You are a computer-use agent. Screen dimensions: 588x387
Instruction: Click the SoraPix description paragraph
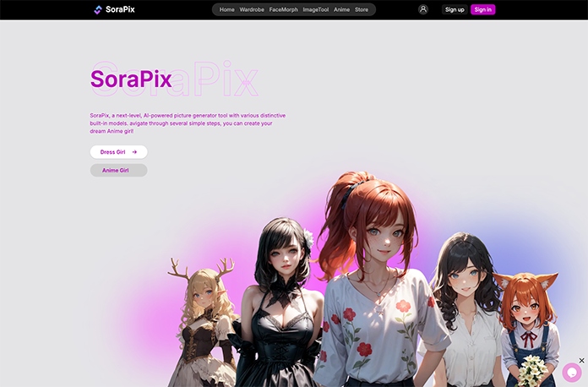pos(188,123)
